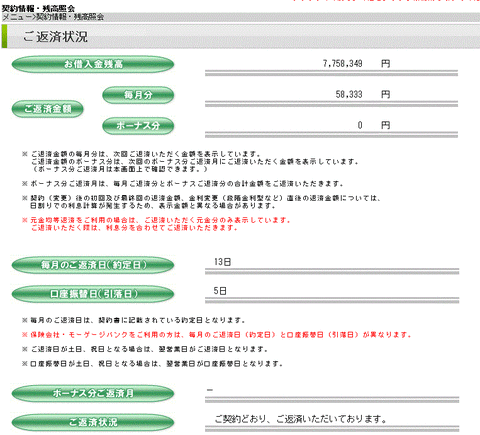
Task: Click the 円 unit beside 58,333
Action: pyautogui.click(x=386, y=94)
